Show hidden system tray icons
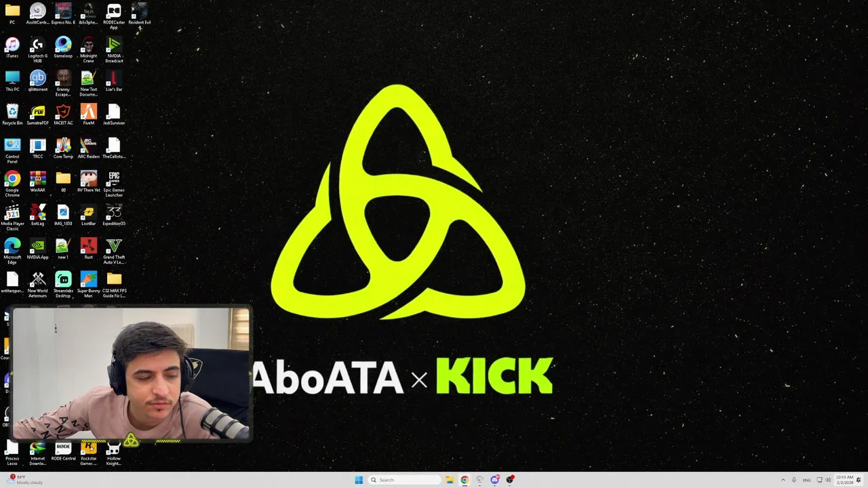868x488 pixels. pyautogui.click(x=784, y=480)
